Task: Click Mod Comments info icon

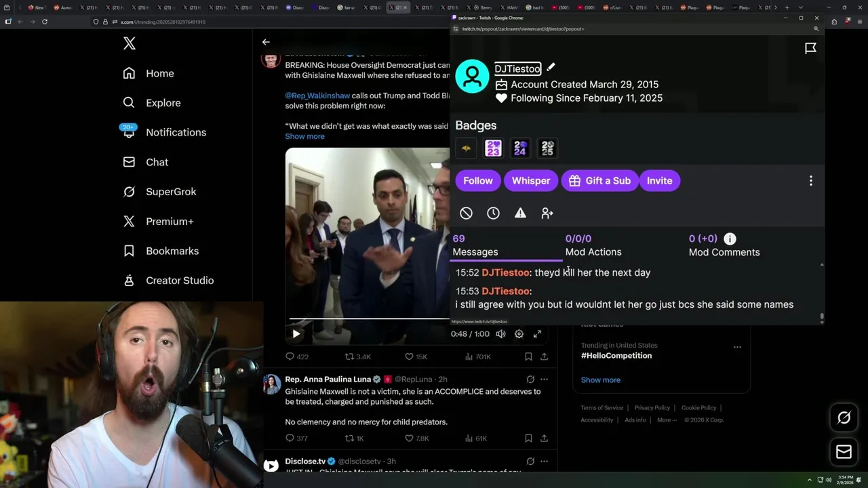Action: tap(730, 239)
